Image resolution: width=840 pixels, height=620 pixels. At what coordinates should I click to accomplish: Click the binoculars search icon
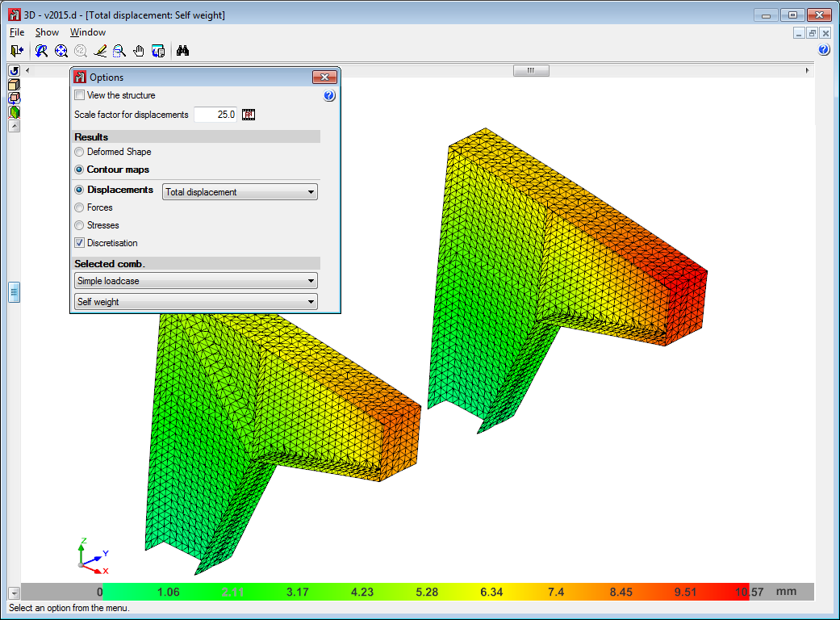pos(182,51)
